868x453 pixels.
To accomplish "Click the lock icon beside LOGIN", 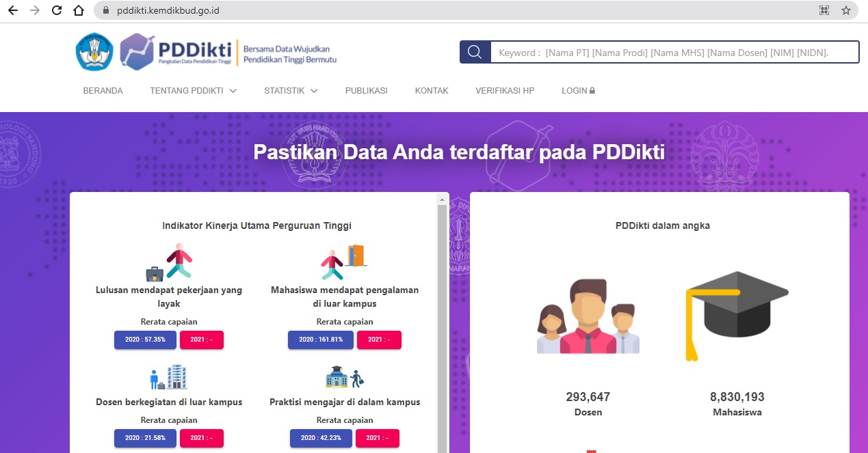I will pyautogui.click(x=592, y=91).
